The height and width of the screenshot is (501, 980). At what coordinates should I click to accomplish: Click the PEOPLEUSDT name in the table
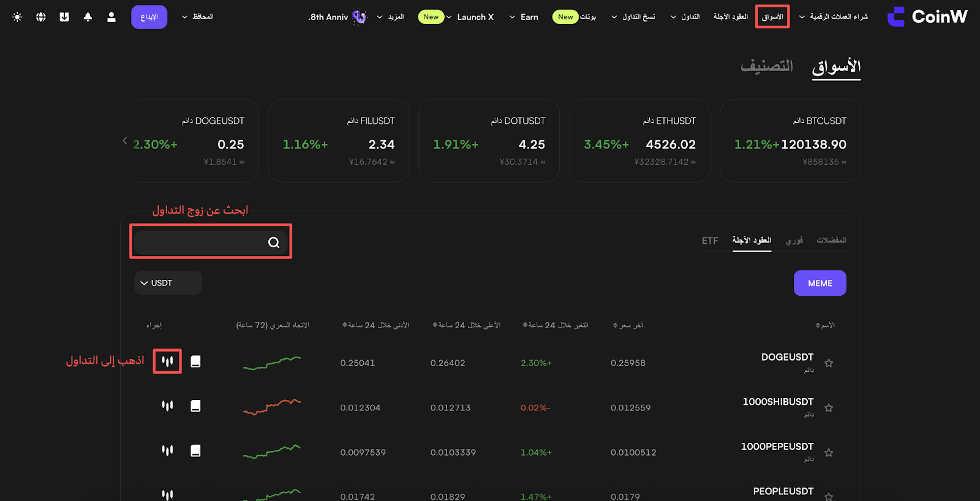click(783, 491)
